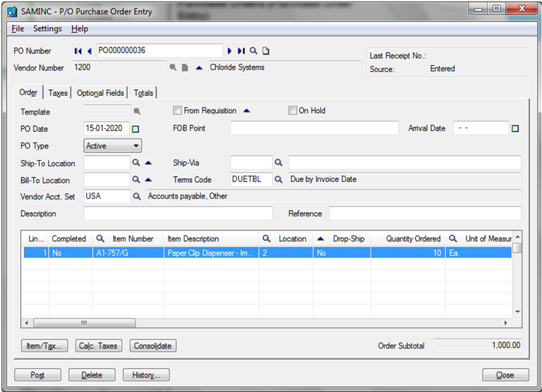The height and width of the screenshot is (392, 542).
Task: Click Item/Tax... button
Action: click(44, 346)
